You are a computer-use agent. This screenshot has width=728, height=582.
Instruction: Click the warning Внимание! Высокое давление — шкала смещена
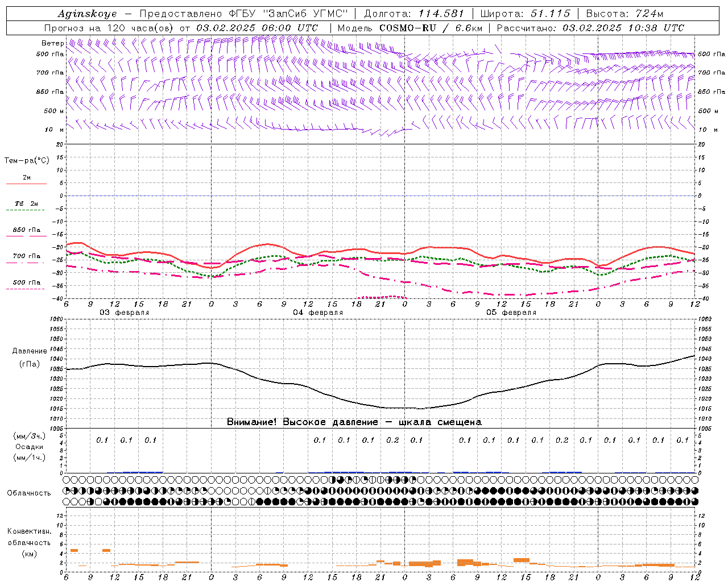pyautogui.click(x=354, y=422)
